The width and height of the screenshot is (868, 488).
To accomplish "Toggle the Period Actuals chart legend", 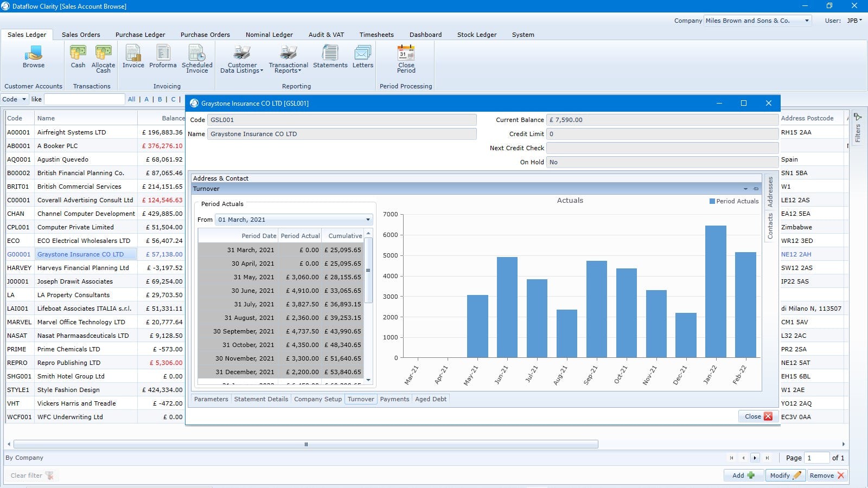I will coord(733,201).
